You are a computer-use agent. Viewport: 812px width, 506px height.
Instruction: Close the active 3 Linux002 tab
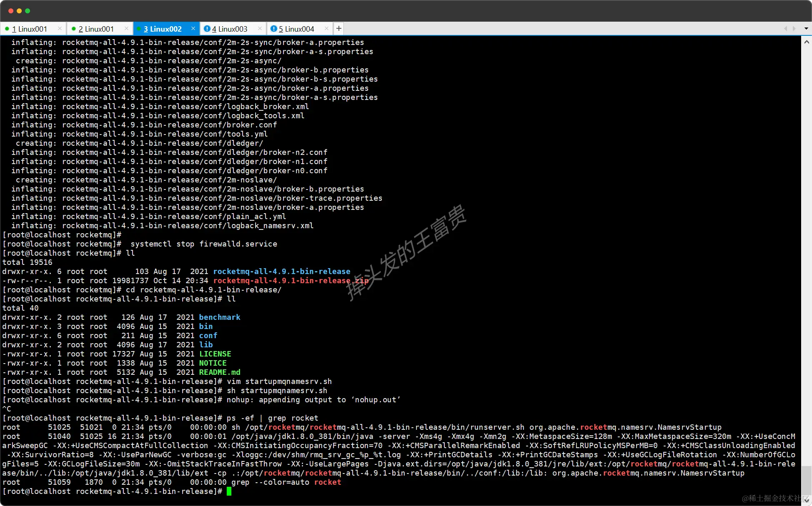click(x=193, y=29)
